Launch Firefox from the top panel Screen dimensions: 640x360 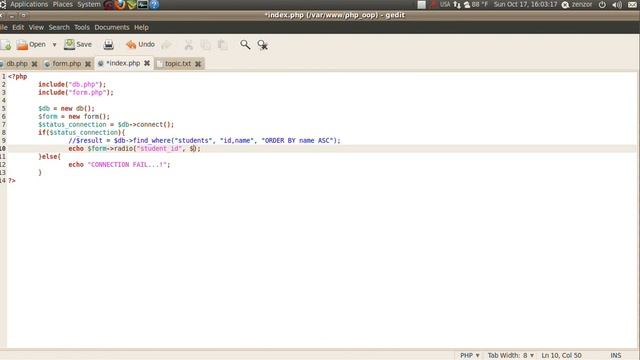tap(120, 4)
